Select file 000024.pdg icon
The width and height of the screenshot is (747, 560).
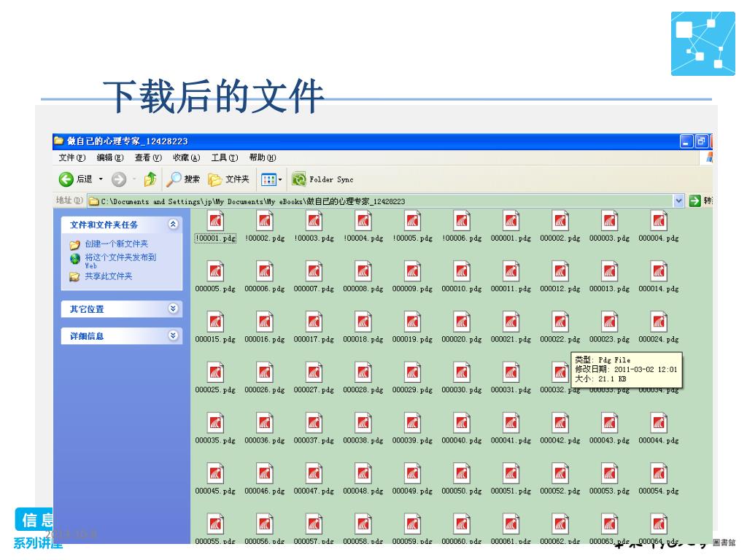pyautogui.click(x=659, y=322)
